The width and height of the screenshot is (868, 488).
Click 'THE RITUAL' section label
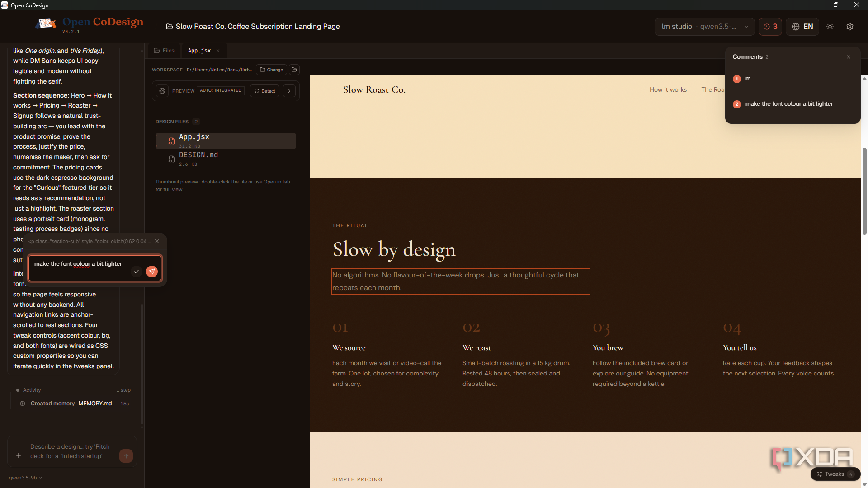(x=350, y=225)
